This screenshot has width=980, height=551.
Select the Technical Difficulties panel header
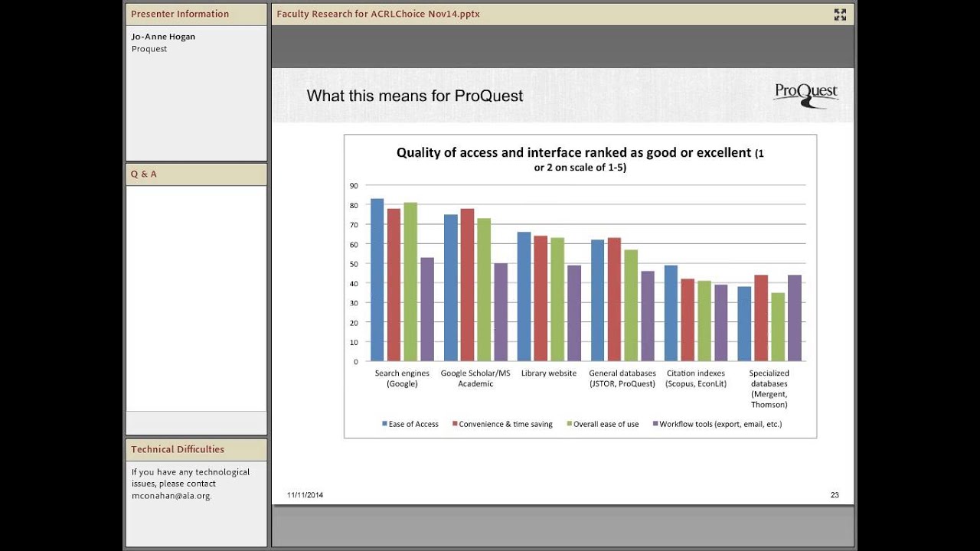(x=196, y=449)
